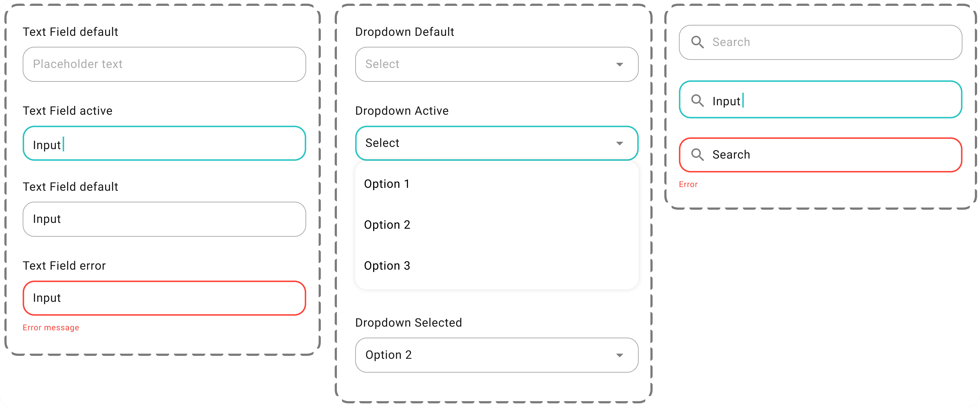Click the Placeholder text field

(164, 64)
